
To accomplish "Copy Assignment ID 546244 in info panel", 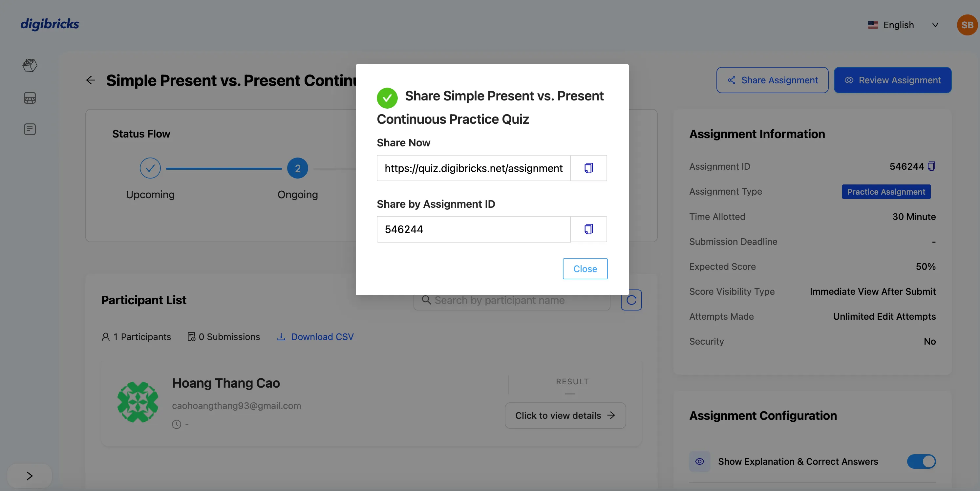I will coord(931,166).
